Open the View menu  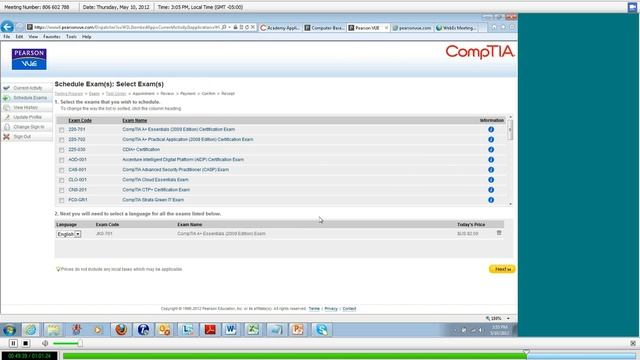pyautogui.click(x=33, y=37)
